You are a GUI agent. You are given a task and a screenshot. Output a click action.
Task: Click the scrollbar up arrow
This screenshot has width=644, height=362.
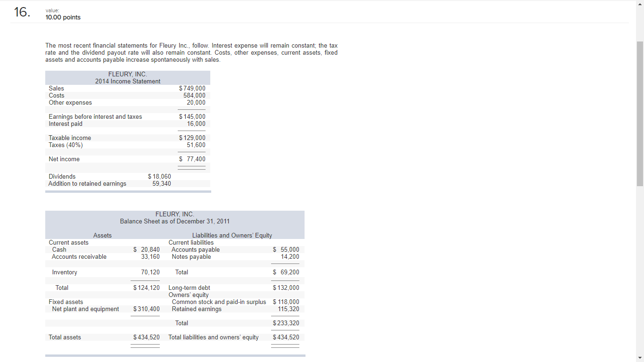click(x=640, y=3)
